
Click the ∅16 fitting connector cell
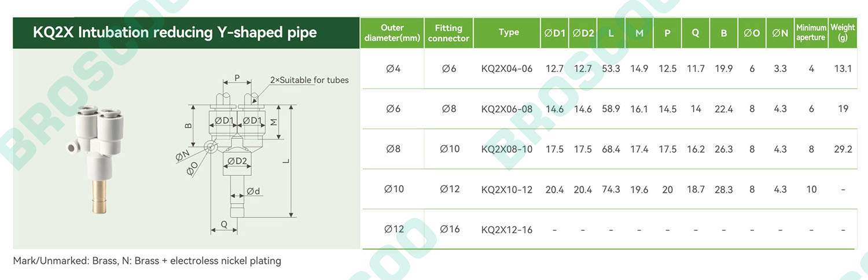tap(450, 229)
